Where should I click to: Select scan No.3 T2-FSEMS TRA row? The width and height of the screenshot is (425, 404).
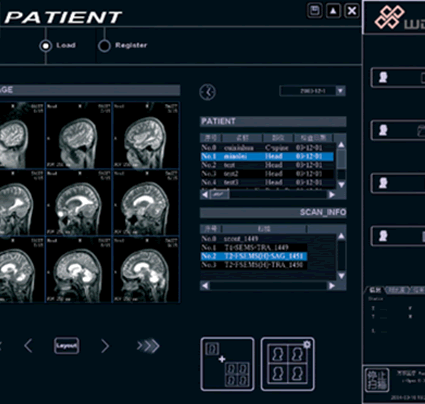tap(254, 265)
